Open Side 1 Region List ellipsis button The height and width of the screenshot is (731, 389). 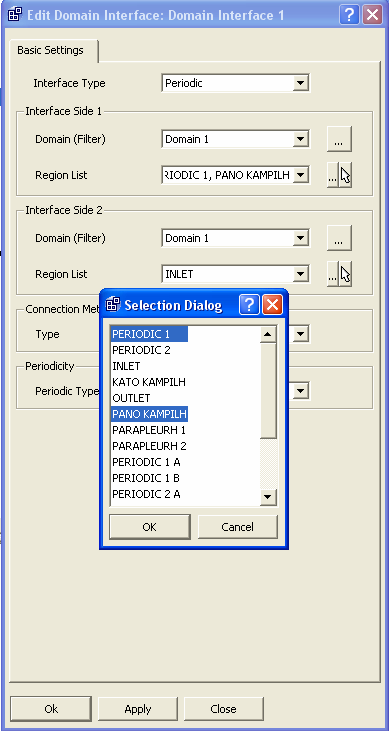[333, 175]
